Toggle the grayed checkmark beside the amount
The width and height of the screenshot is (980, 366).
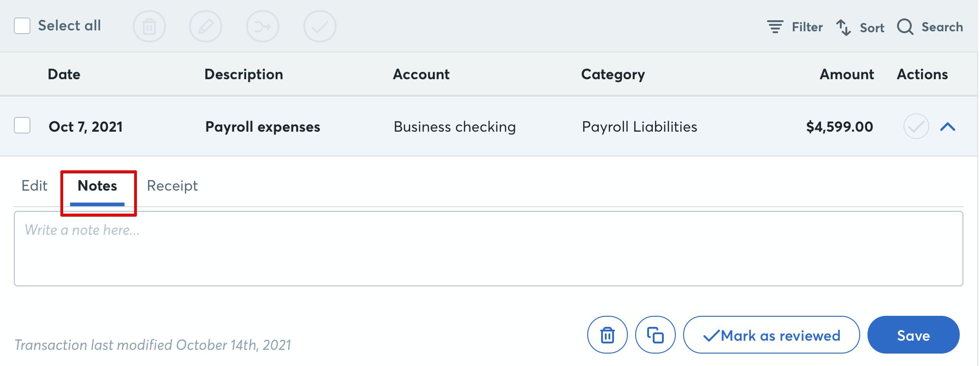(915, 126)
